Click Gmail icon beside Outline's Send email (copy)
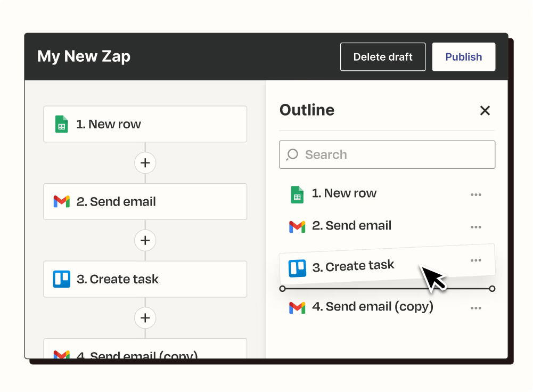This screenshot has height=392, width=533. point(297,307)
